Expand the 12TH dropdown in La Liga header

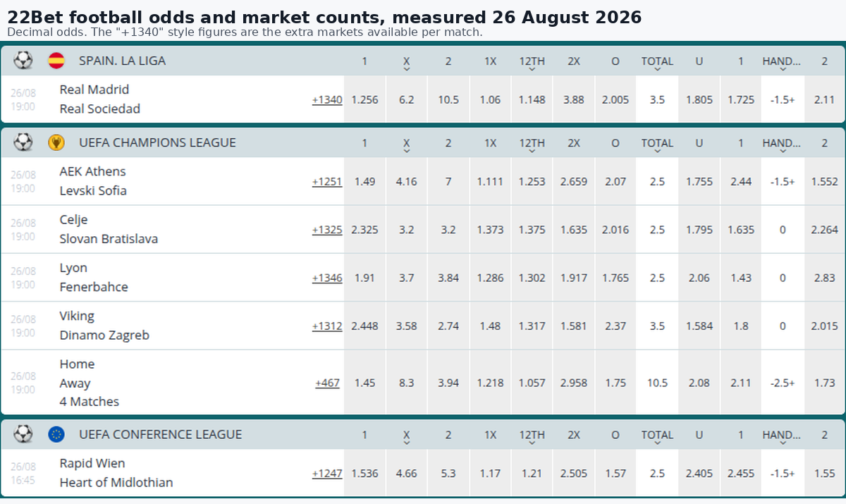[532, 69]
